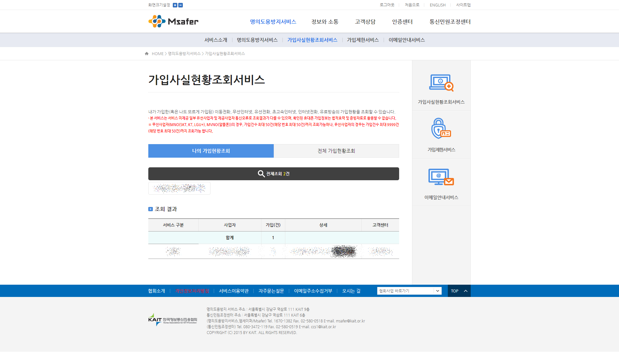Click the 전체조회 2건 button
619x364 pixels.
(x=273, y=173)
